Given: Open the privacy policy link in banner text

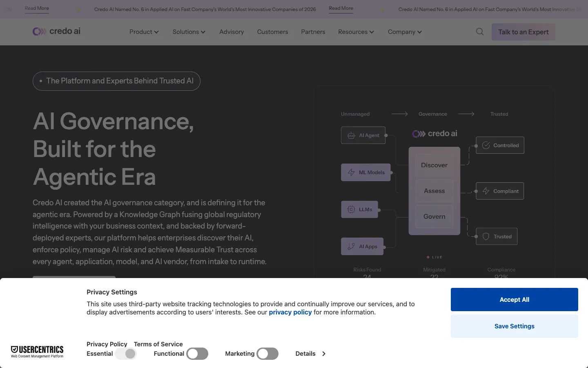Looking at the screenshot, I should pyautogui.click(x=290, y=312).
